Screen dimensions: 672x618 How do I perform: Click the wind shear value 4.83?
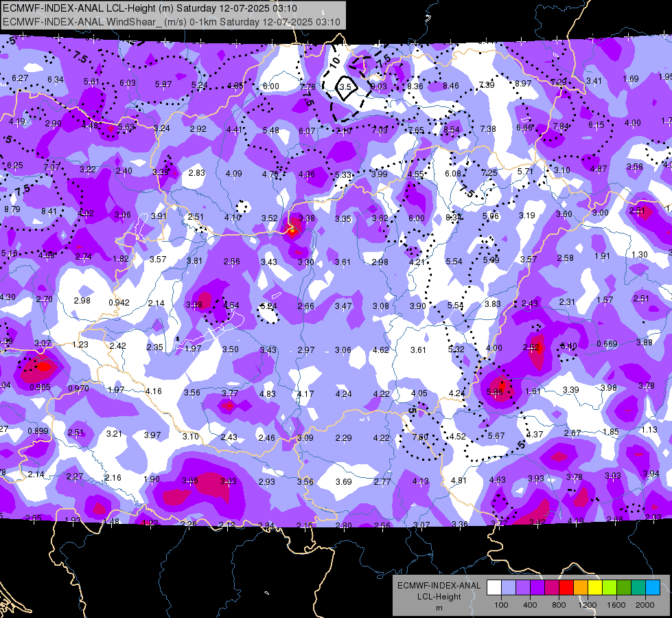[x=268, y=393]
